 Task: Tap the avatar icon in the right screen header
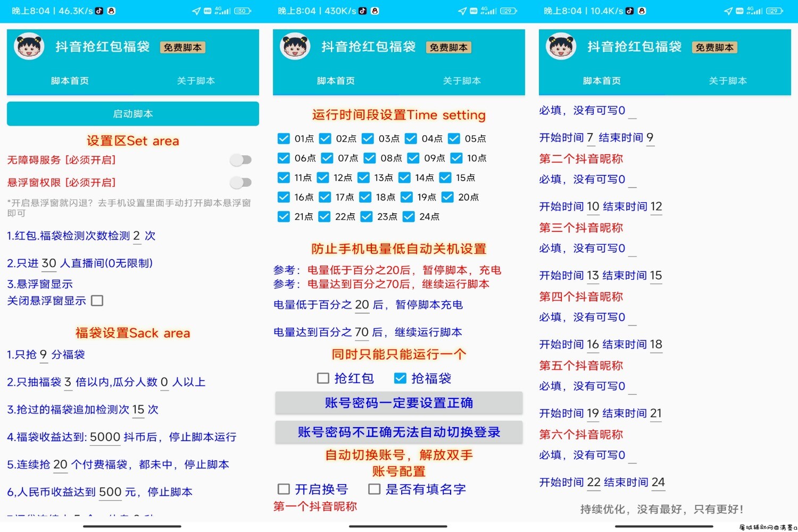tap(561, 46)
